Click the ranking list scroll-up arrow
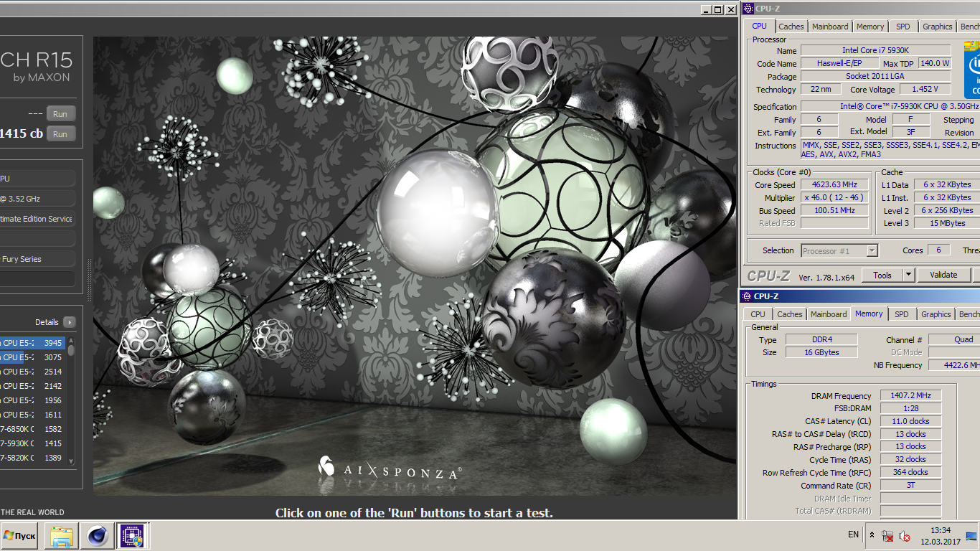Viewport: 980px width, 551px height. [x=71, y=340]
